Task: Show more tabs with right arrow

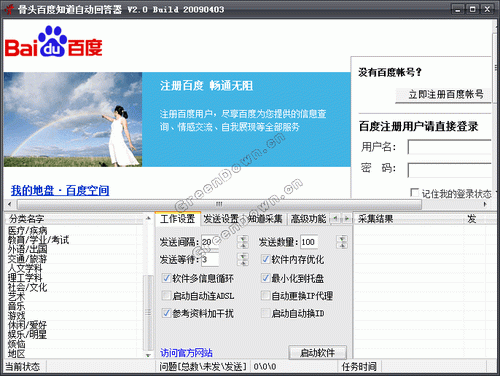Action: (347, 219)
